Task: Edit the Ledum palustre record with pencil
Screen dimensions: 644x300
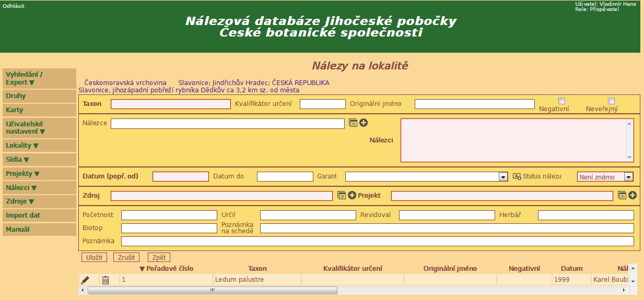Action: click(x=85, y=280)
